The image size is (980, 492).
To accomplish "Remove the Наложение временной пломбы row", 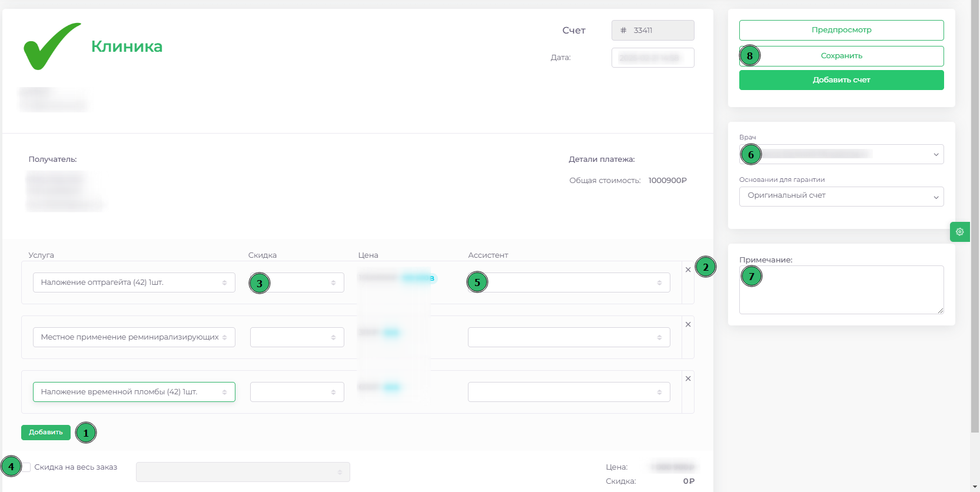I will pos(688,378).
